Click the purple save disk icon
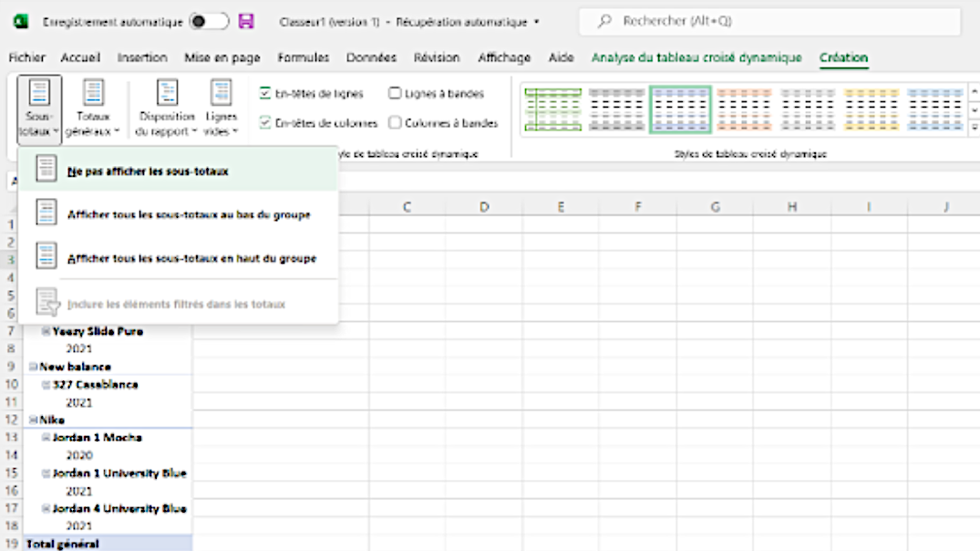The image size is (980, 551). [246, 21]
